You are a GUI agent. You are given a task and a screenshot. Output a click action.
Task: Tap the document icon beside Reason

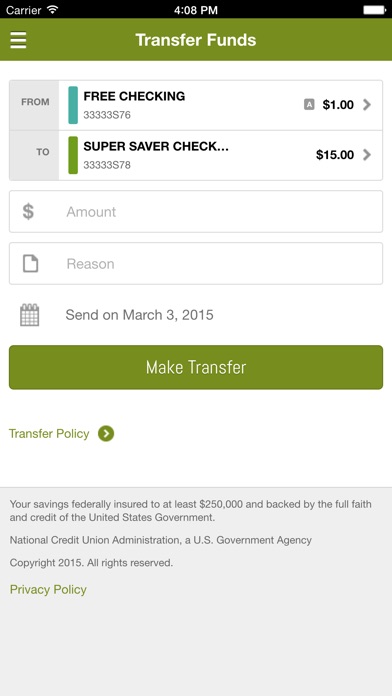pos(31,263)
